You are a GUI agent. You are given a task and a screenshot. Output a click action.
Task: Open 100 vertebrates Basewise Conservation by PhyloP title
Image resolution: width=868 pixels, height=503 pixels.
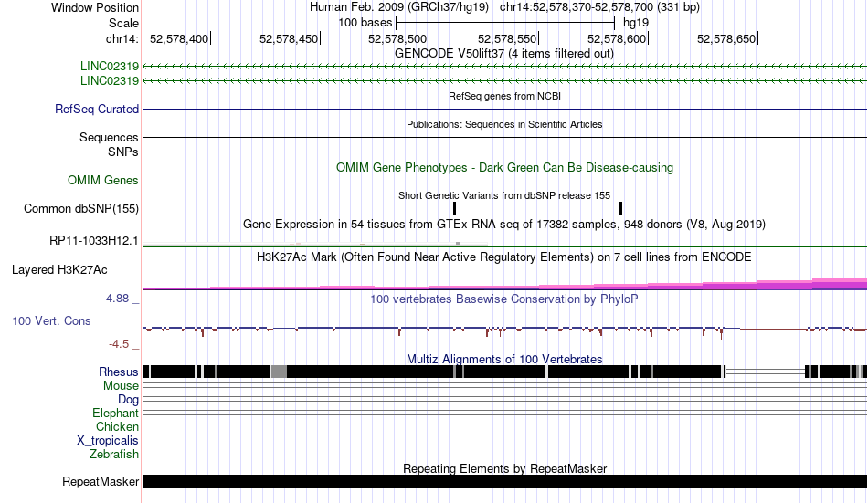click(x=503, y=299)
